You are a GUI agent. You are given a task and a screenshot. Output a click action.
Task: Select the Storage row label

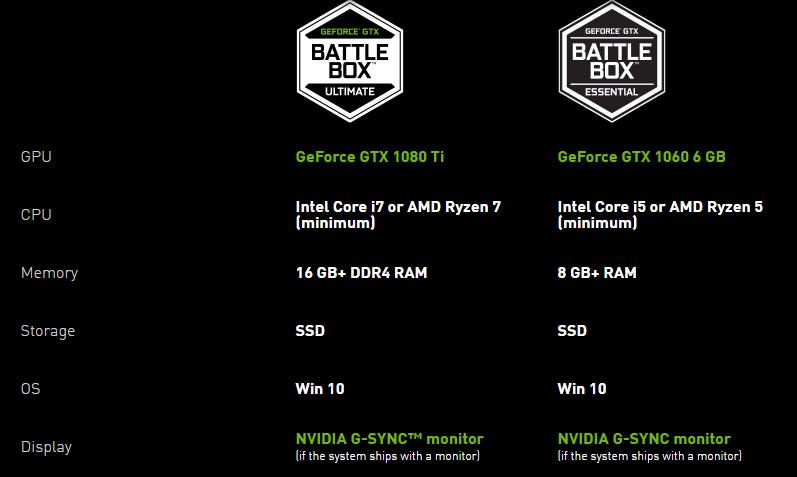(x=47, y=331)
